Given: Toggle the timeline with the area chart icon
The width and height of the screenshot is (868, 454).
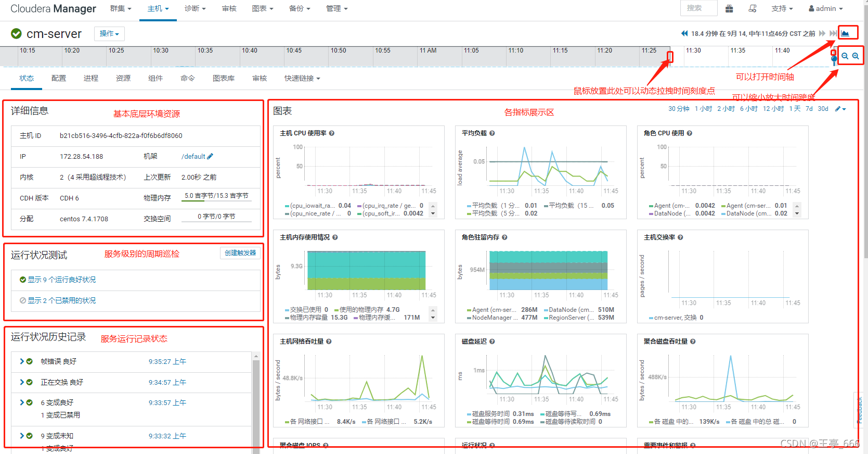Looking at the screenshot, I should (x=845, y=33).
